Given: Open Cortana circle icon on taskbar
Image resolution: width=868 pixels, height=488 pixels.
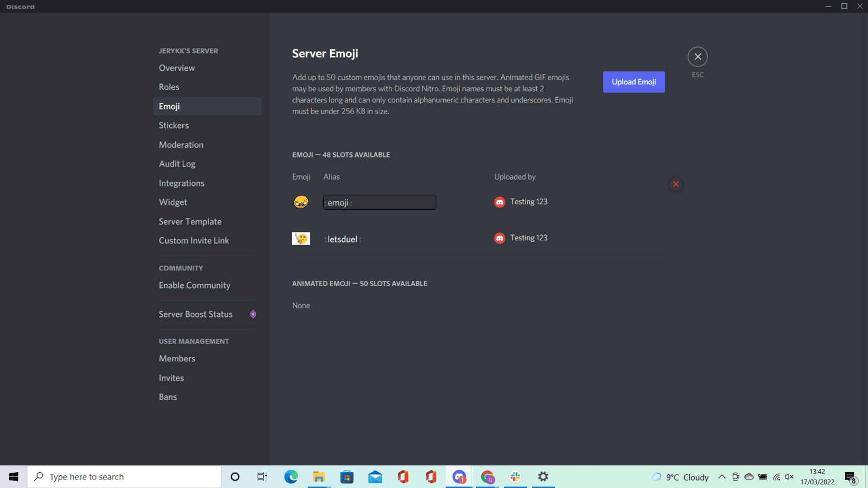Looking at the screenshot, I should 235,477.
